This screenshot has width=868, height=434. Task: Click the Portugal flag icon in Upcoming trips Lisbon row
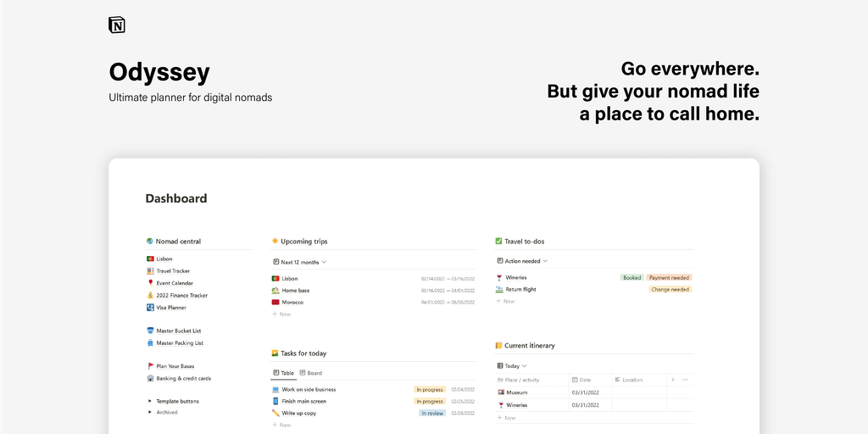(275, 278)
